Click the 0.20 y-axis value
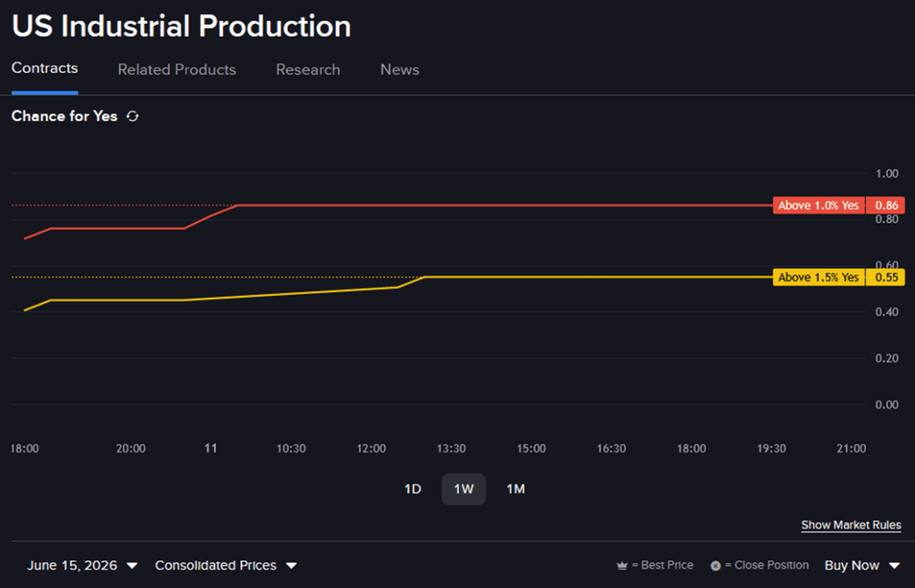This screenshot has height=588, width=915. 887,358
